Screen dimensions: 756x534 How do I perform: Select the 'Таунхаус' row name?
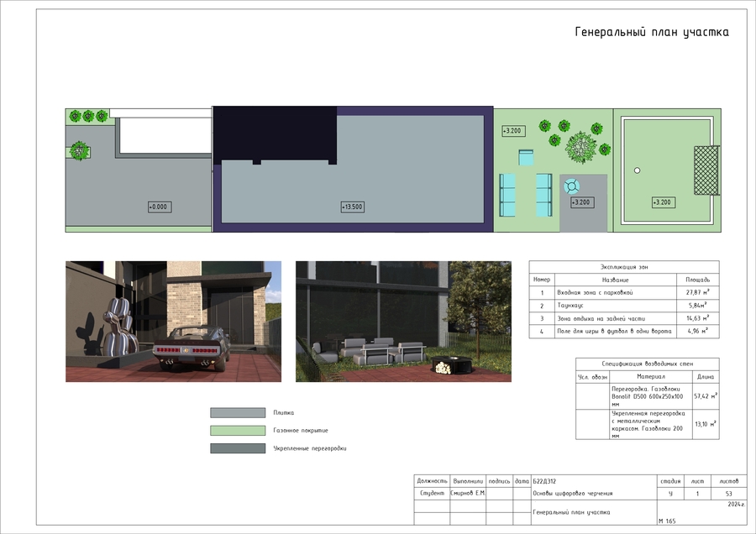[x=570, y=306]
